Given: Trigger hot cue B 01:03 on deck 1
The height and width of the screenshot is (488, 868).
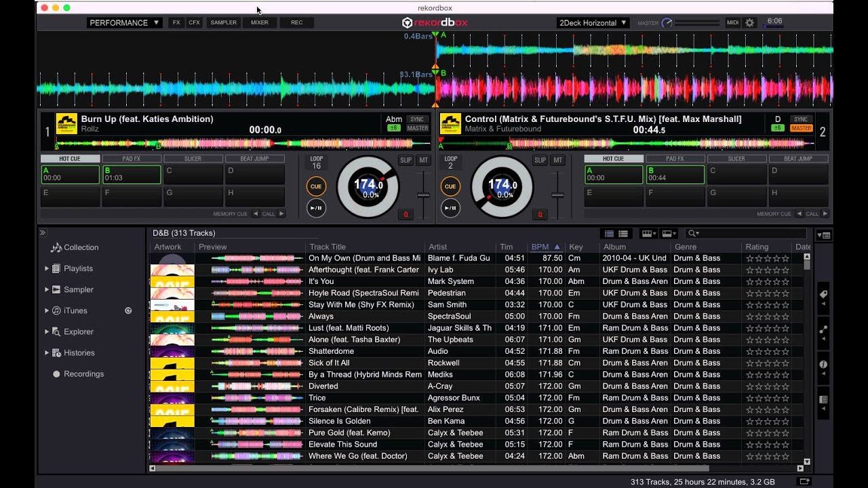Looking at the screenshot, I should pos(132,174).
